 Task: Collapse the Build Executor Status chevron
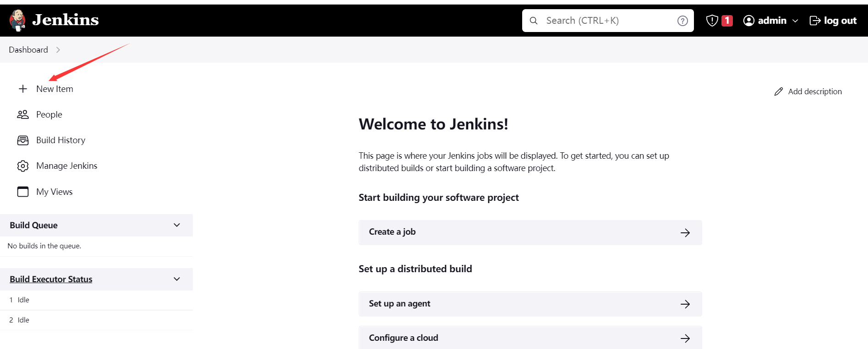click(177, 279)
